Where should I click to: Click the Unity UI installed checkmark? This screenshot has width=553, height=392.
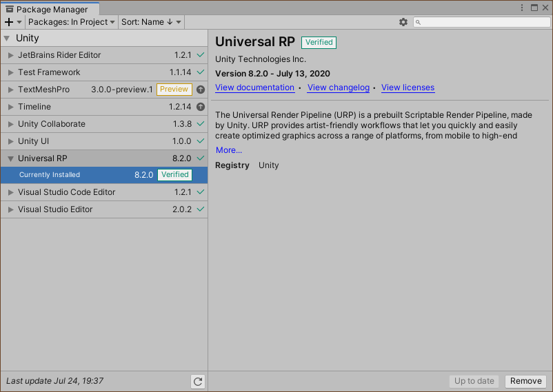point(201,141)
